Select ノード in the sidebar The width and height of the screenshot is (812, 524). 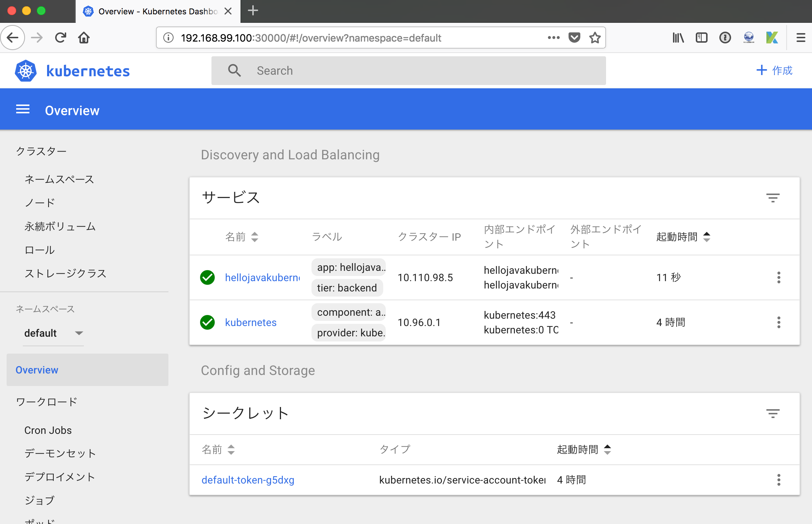(x=39, y=202)
